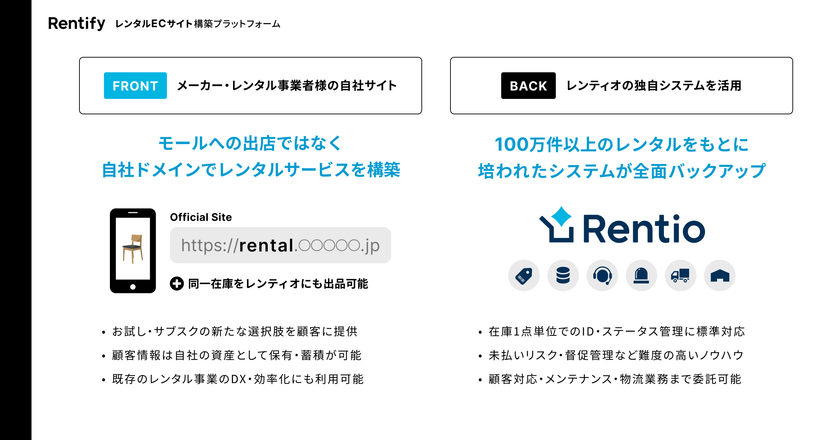Click the alarm siren icon
Image resolution: width=840 pixels, height=440 pixels.
click(x=641, y=275)
